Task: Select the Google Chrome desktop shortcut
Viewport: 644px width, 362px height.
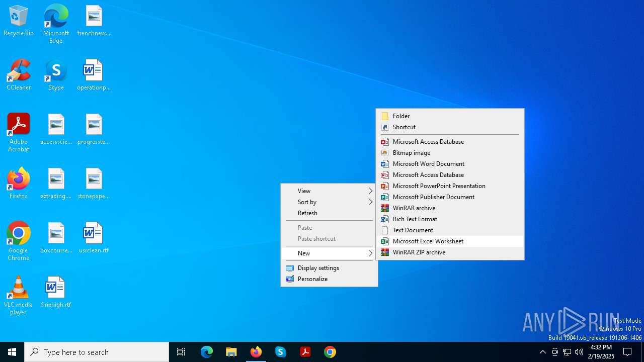Action: tap(19, 241)
